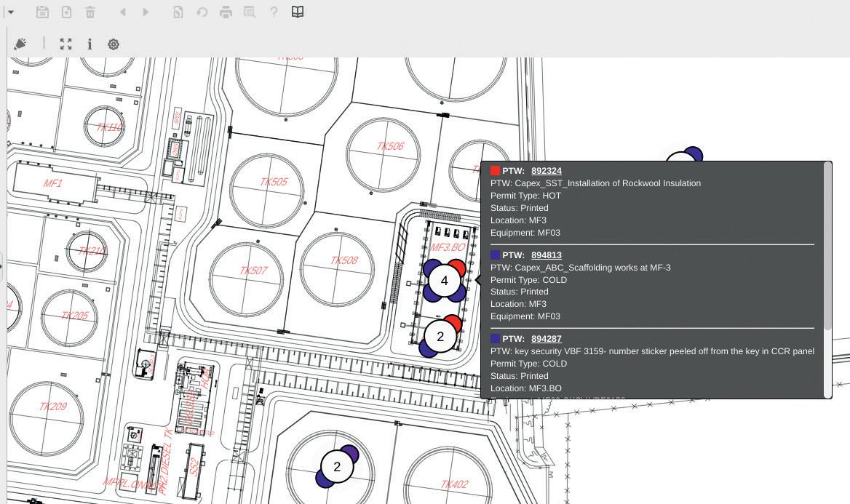850x504 pixels.
Task: Go to next record arrow
Action: click(146, 12)
